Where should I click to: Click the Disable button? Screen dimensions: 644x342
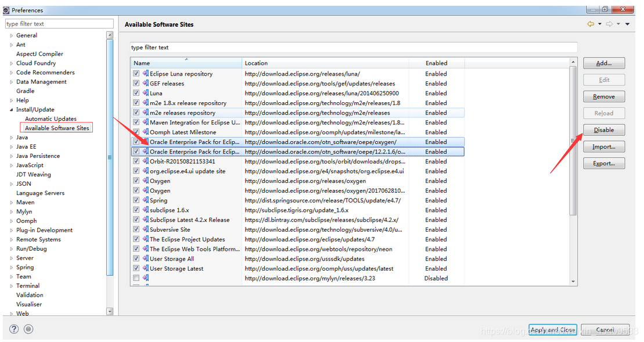tap(604, 129)
